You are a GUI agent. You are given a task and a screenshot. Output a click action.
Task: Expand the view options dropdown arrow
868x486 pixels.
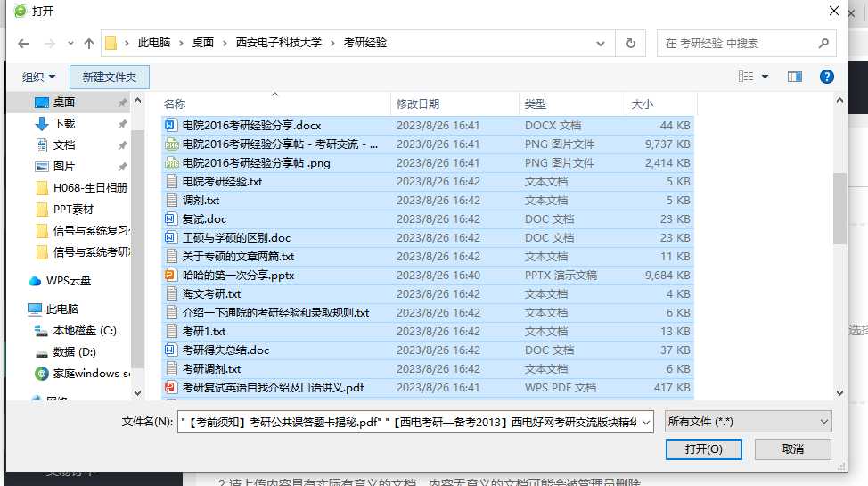766,78
